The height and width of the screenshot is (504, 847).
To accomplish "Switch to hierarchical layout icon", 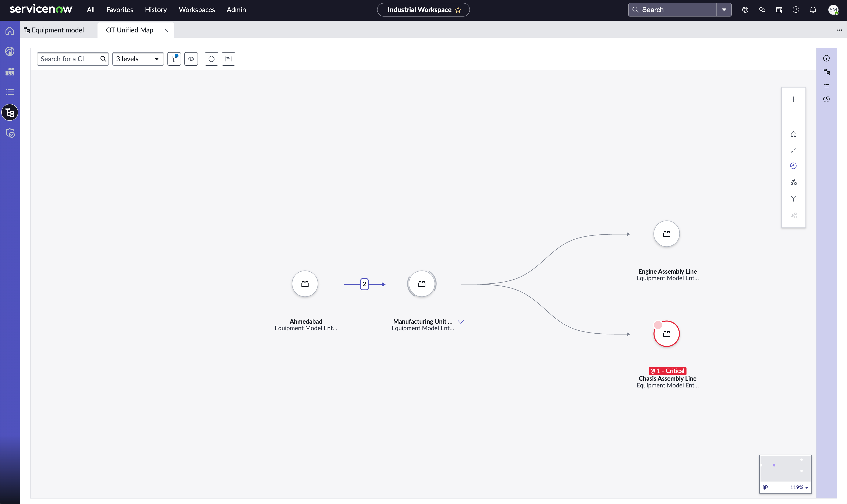I will click(x=793, y=182).
